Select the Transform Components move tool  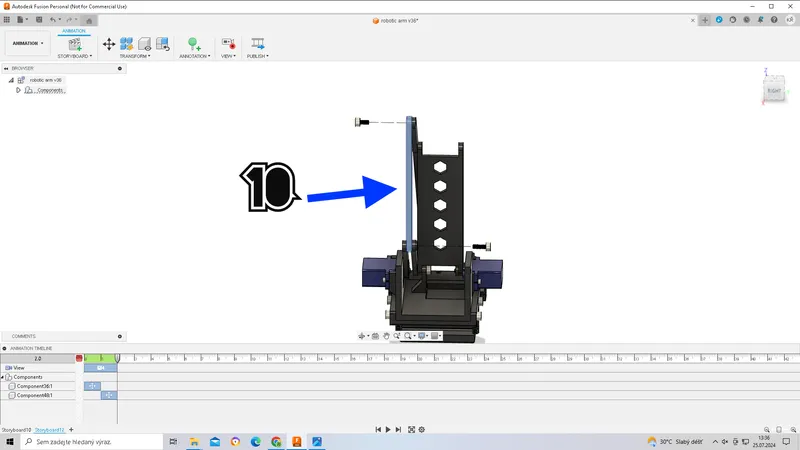[109, 44]
